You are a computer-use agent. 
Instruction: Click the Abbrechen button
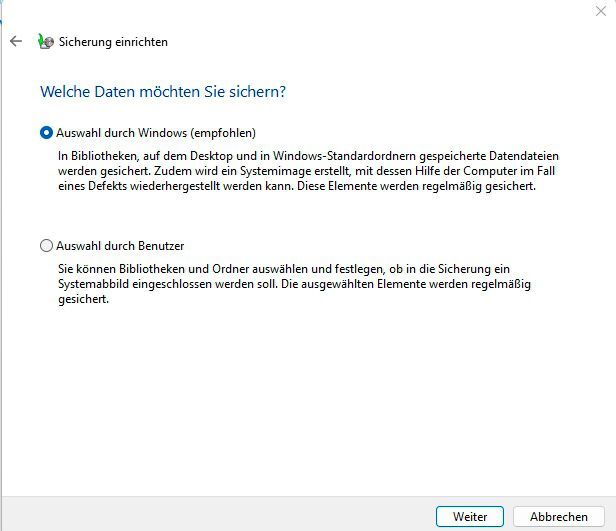tap(559, 516)
